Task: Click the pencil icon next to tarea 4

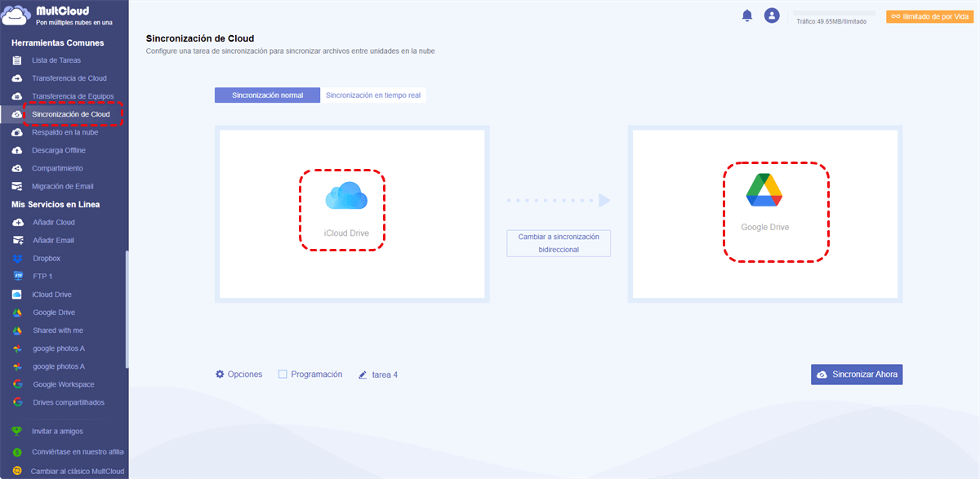Action: tap(363, 375)
